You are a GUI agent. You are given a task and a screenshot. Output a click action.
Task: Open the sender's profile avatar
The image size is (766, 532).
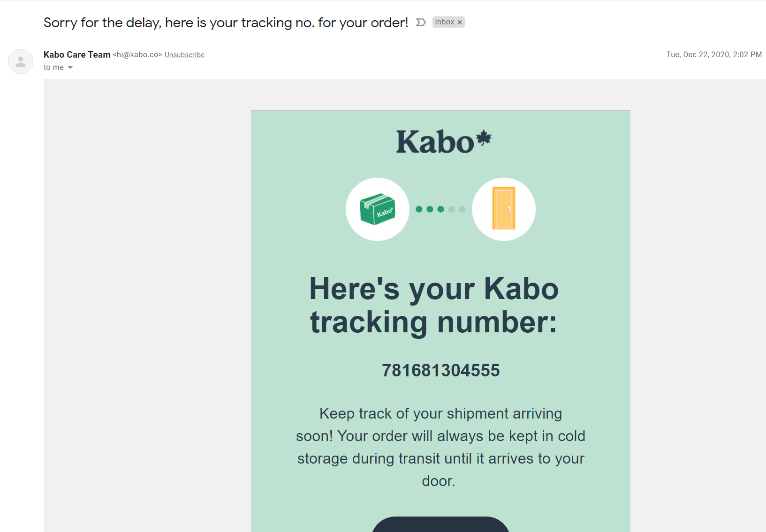click(x=21, y=61)
